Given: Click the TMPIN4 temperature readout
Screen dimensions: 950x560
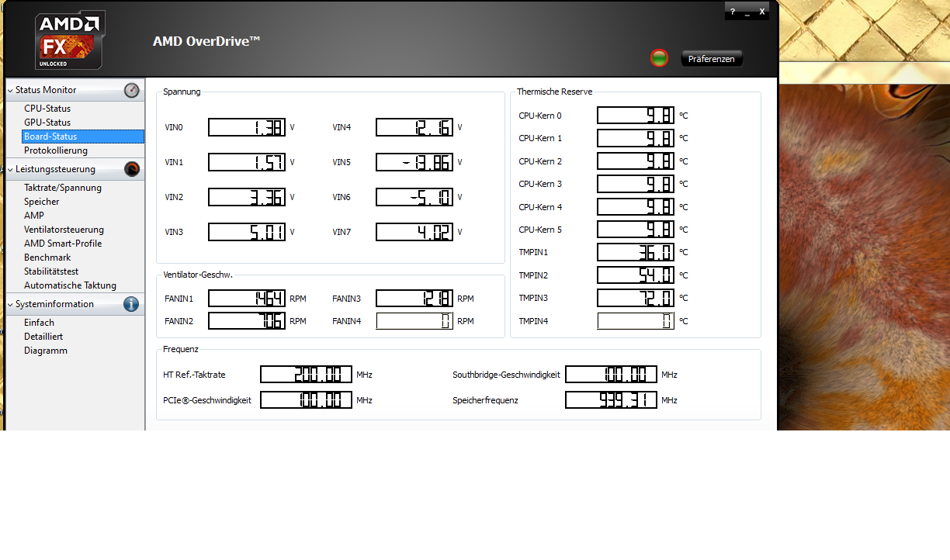Looking at the screenshot, I should click(x=636, y=321).
